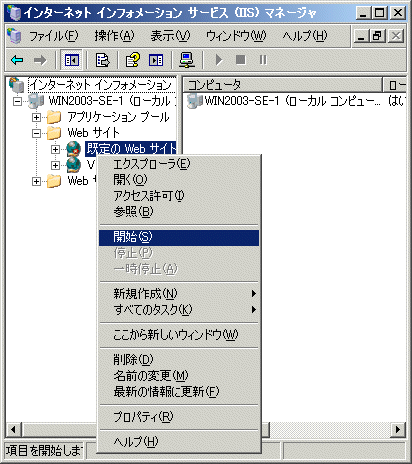This screenshot has width=412, height=464.
Task: Select the Web サイト folder label
Action: [x=93, y=133]
